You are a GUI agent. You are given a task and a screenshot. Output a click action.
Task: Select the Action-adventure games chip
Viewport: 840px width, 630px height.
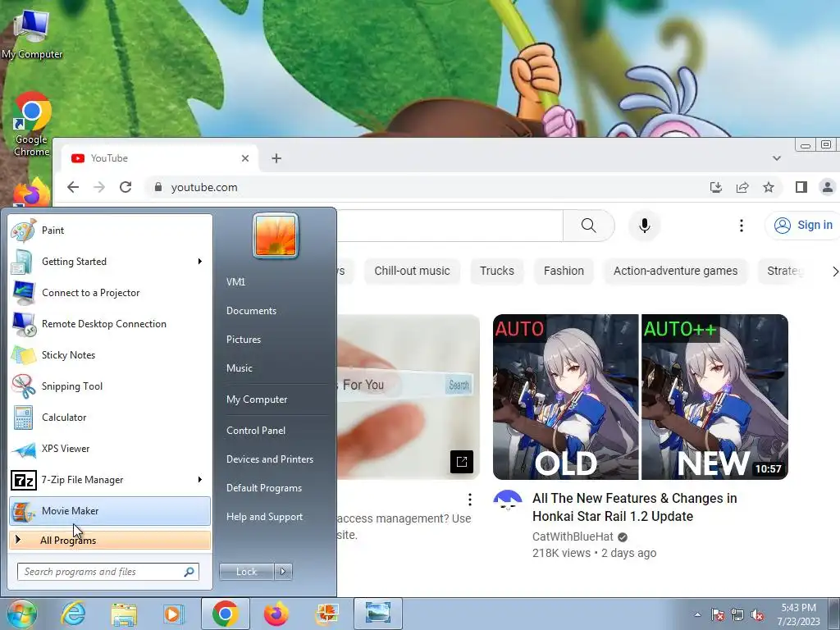676,271
